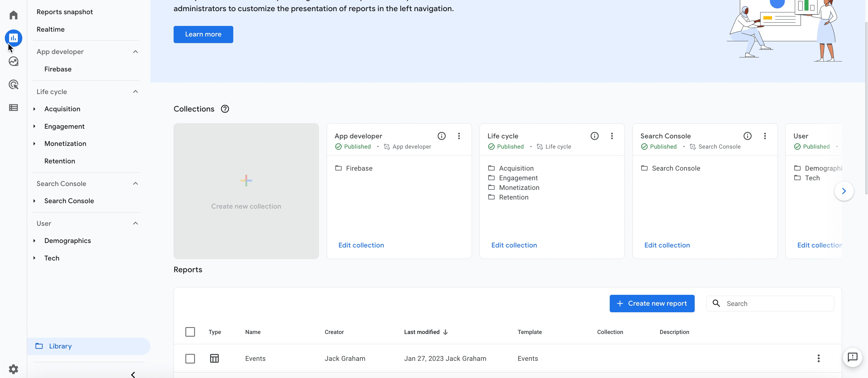Collapse the Life cycle section in sidebar
Screen dimensions: 868x378
tap(135, 92)
